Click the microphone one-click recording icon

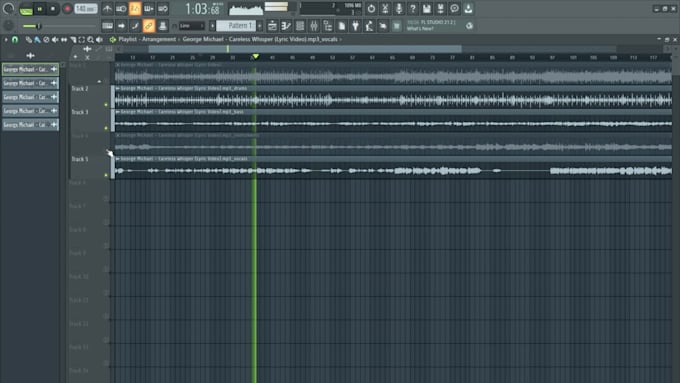[x=399, y=9]
